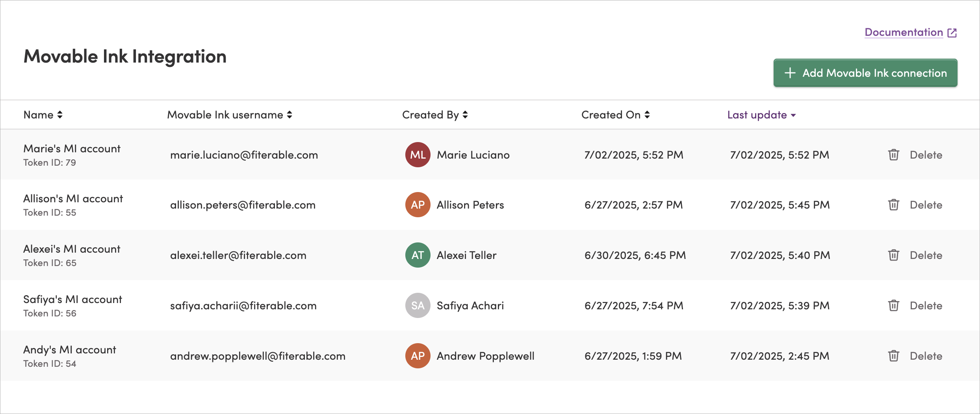The height and width of the screenshot is (414, 980).
Task: Click the AP avatar for Allison Peters
Action: point(418,205)
